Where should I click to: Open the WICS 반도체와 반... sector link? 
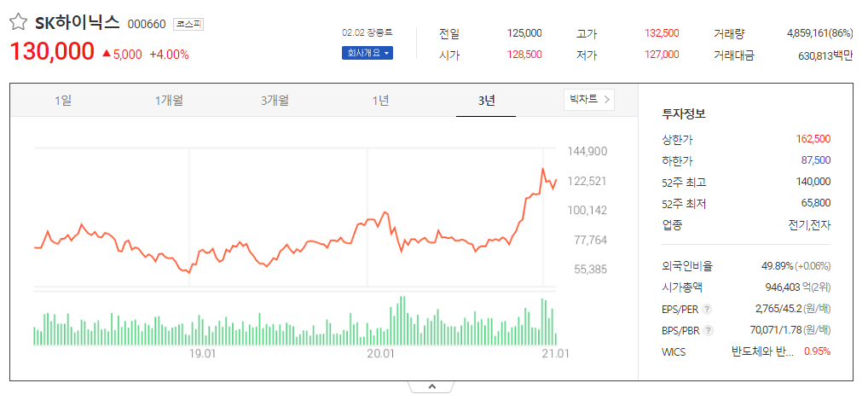(x=762, y=351)
